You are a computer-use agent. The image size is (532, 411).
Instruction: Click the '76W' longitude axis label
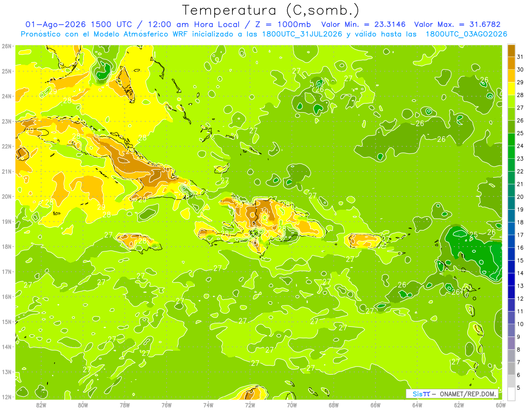click(x=166, y=405)
